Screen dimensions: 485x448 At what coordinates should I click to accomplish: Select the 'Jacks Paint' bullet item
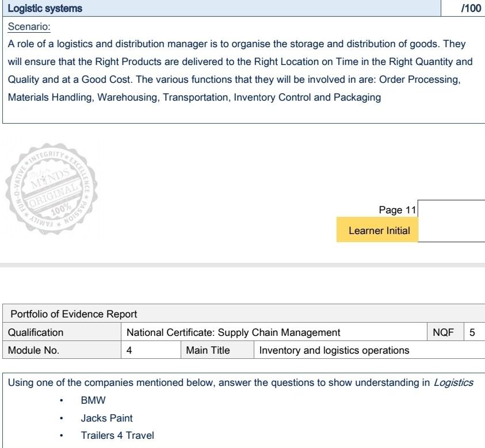click(x=106, y=418)
